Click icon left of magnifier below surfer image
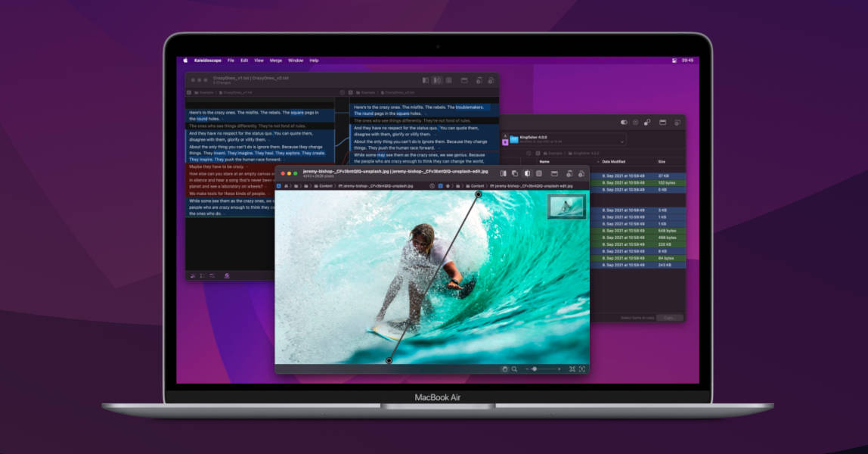Screen dimensions: 868x454 pos(504,368)
